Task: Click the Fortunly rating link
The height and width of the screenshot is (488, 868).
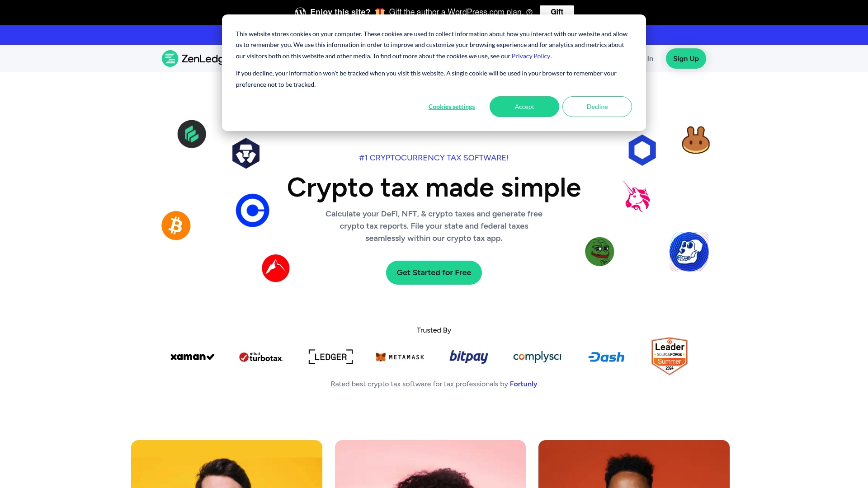Action: (x=524, y=384)
